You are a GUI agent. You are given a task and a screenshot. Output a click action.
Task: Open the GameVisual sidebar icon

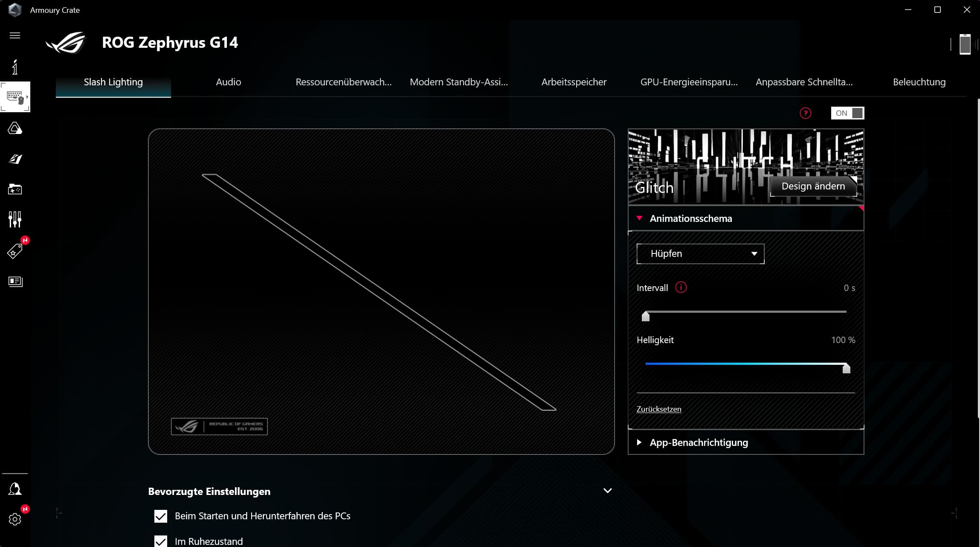point(15,159)
